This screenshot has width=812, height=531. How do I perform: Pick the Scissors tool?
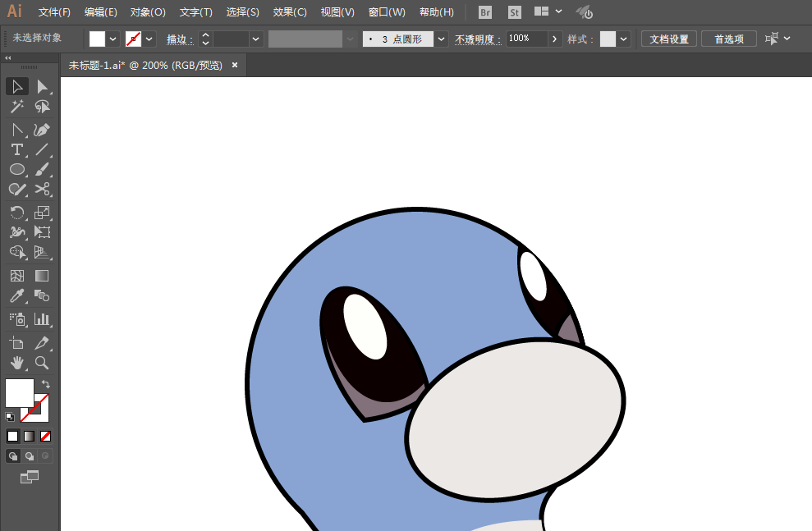point(42,190)
